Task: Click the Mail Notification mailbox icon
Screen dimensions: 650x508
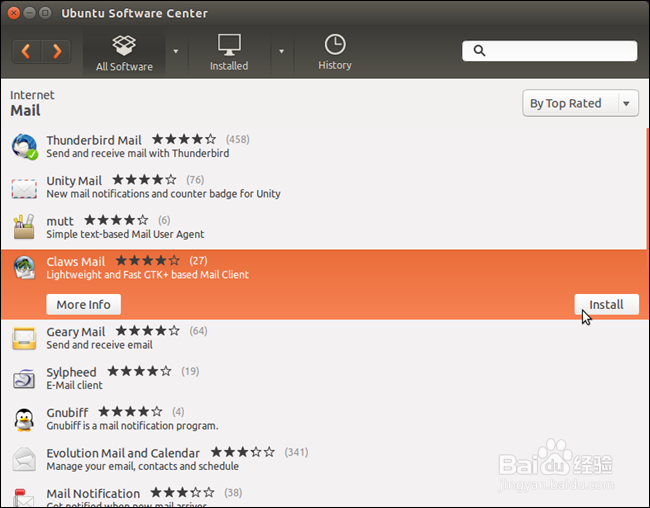Action: click(x=24, y=497)
